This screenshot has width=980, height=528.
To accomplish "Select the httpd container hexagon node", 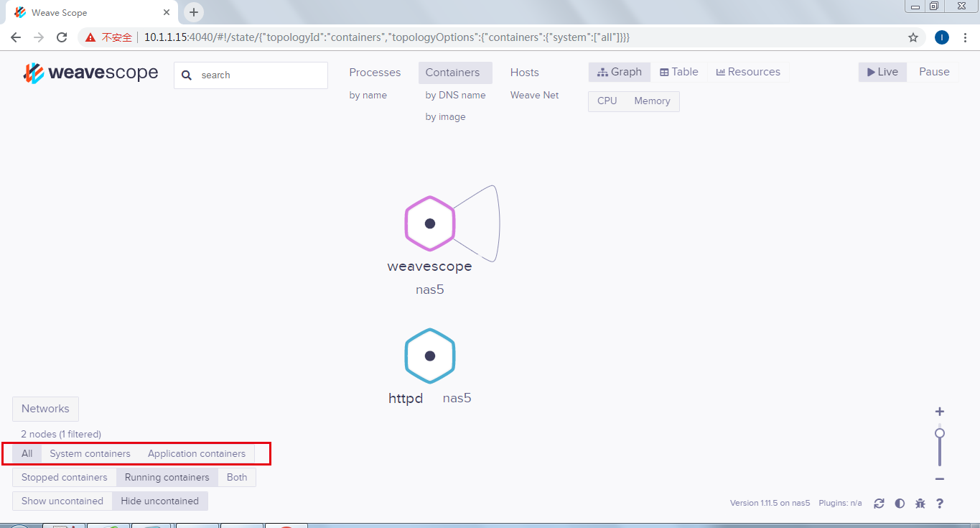I will pyautogui.click(x=430, y=356).
